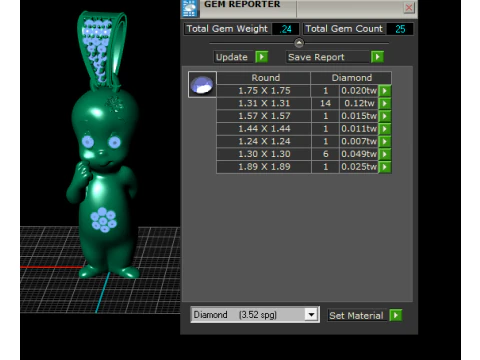Viewport: 480px width, 360px height.
Task: Select the 1.31 X 1.31 size cell
Action: [264, 103]
